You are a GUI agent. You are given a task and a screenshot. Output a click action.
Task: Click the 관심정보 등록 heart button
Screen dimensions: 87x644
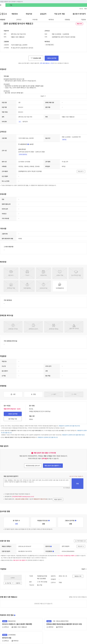36,58
